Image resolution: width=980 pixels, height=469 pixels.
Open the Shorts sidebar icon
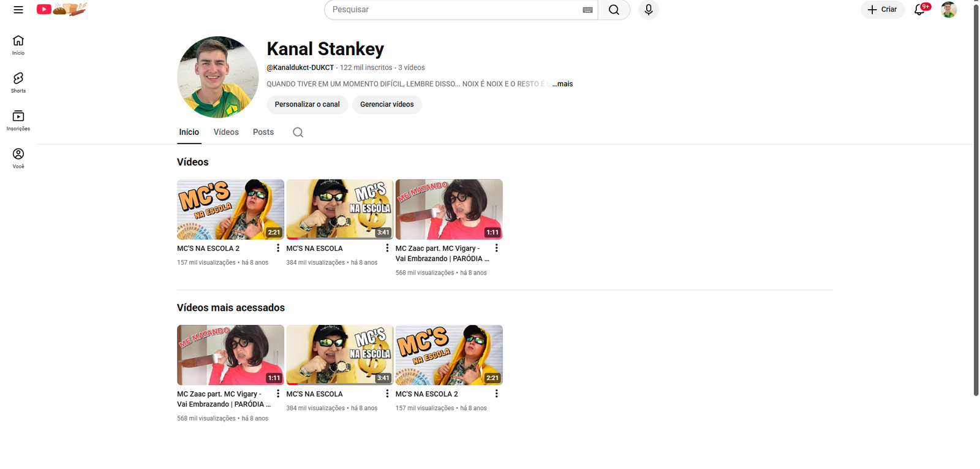tap(18, 83)
